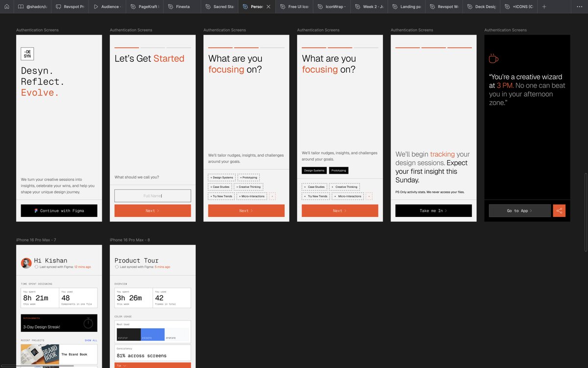Switch to the Free UI Ico tab
Viewport: 588px width, 368px height.
coord(294,7)
